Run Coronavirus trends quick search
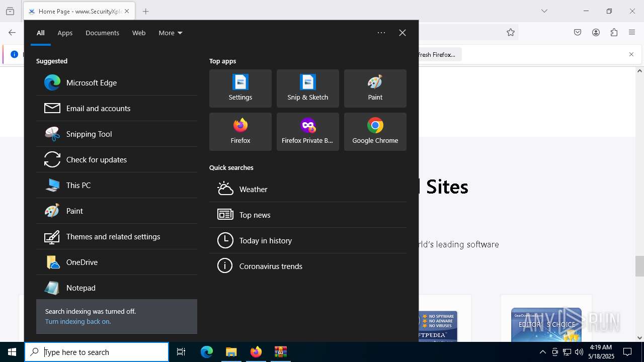Image resolution: width=644 pixels, height=362 pixels. pyautogui.click(x=308, y=266)
